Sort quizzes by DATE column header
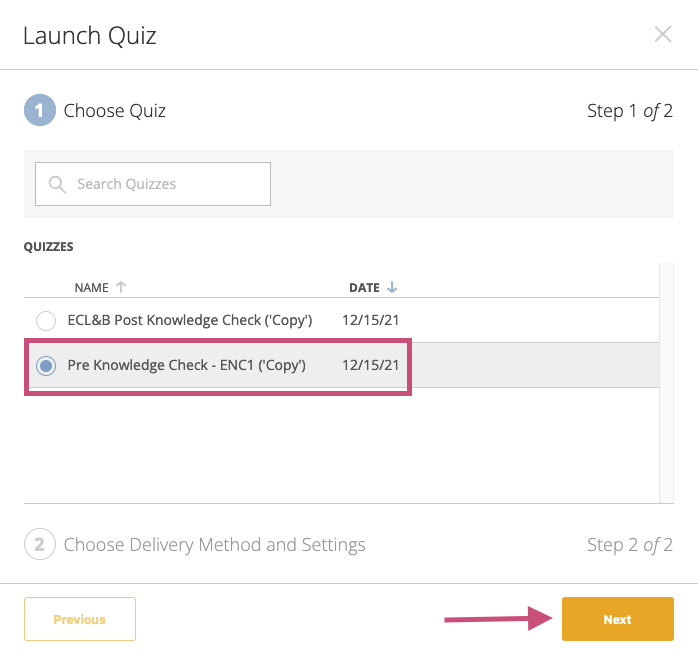This screenshot has width=698, height=652. pyautogui.click(x=364, y=288)
